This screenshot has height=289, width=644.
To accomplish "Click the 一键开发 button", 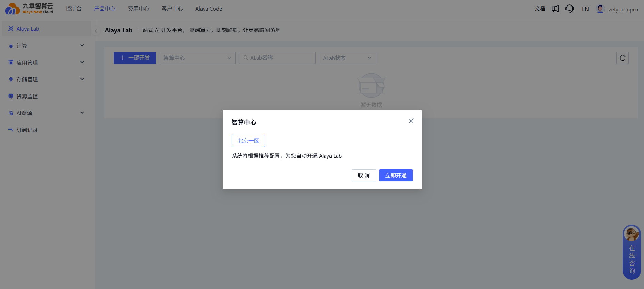I will pyautogui.click(x=135, y=58).
